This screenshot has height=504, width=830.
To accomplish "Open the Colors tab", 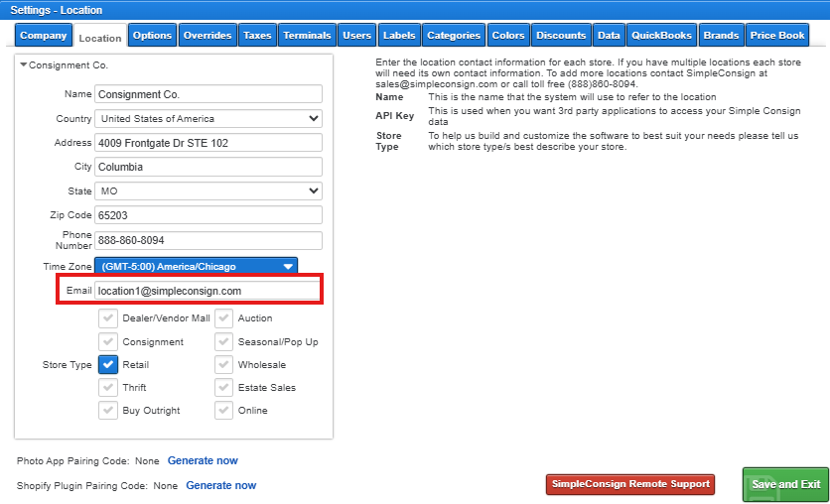I will (x=508, y=36).
